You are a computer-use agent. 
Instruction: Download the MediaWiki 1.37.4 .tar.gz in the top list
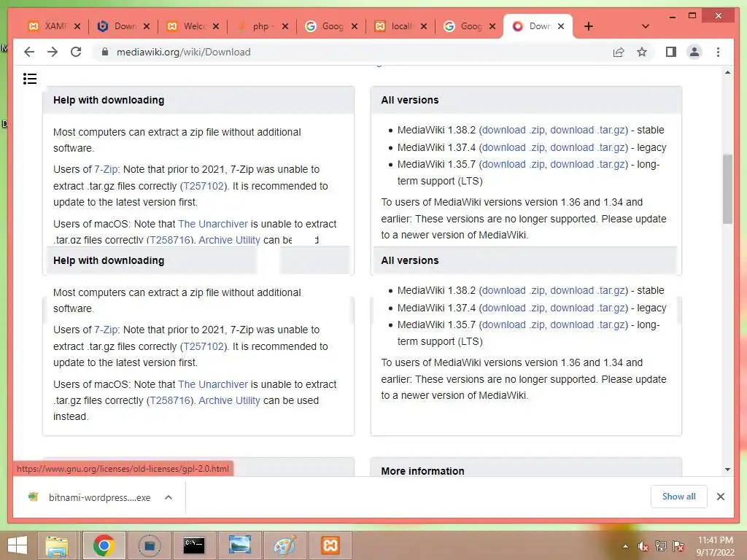point(587,147)
